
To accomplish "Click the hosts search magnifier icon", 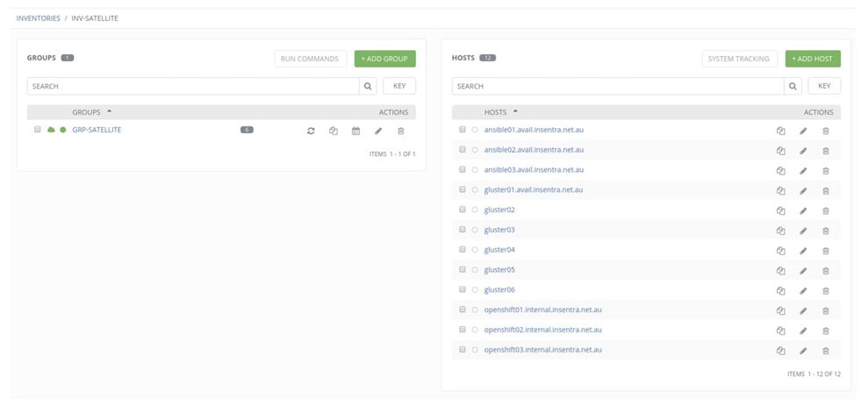I will (x=793, y=86).
